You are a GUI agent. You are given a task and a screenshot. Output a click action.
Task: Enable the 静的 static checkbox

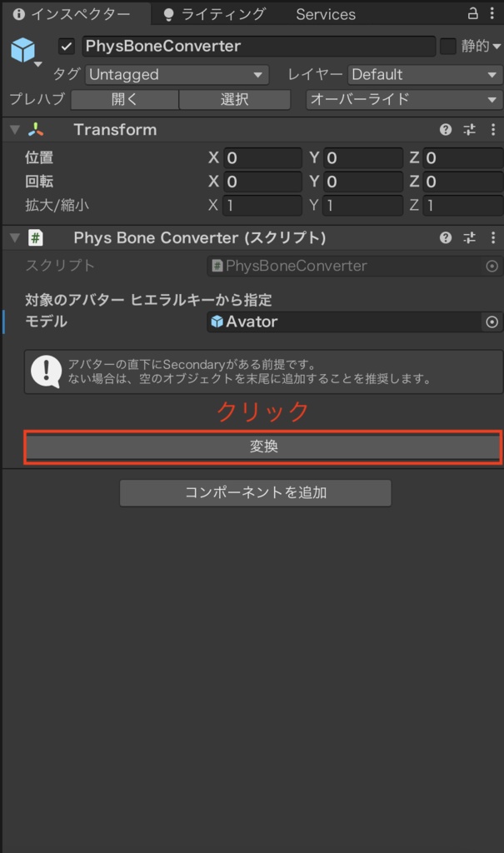coord(448,47)
